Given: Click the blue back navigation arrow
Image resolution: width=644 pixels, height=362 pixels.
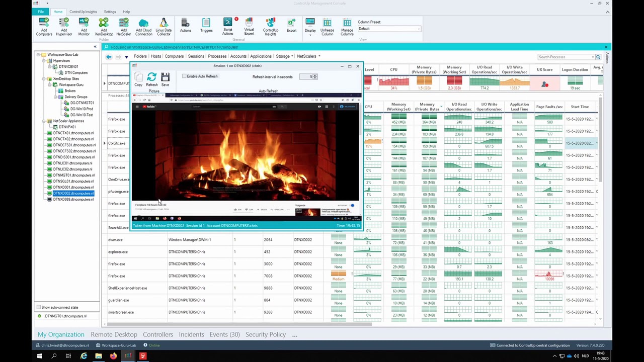Looking at the screenshot, I should pos(109,57).
